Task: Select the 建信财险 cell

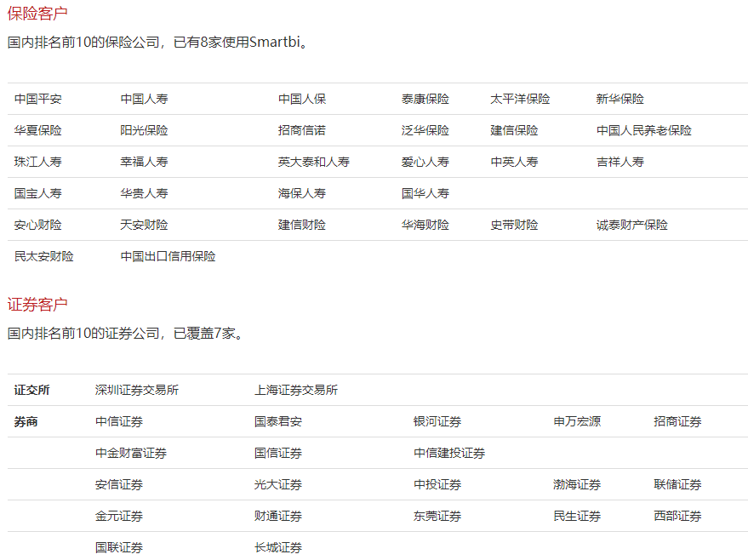Action: (x=302, y=225)
